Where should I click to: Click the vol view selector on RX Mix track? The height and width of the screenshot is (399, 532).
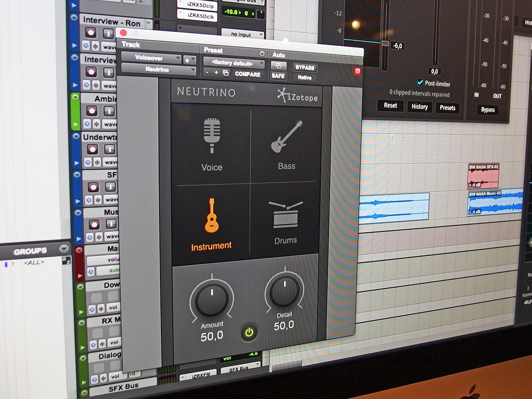(114, 342)
